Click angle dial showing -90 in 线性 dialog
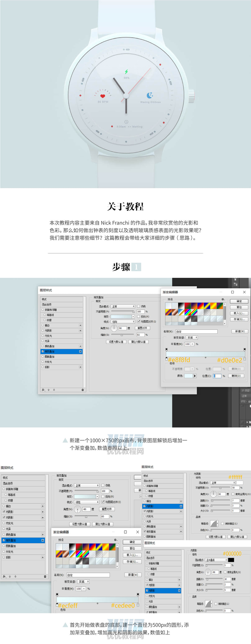 pos(78,509)
